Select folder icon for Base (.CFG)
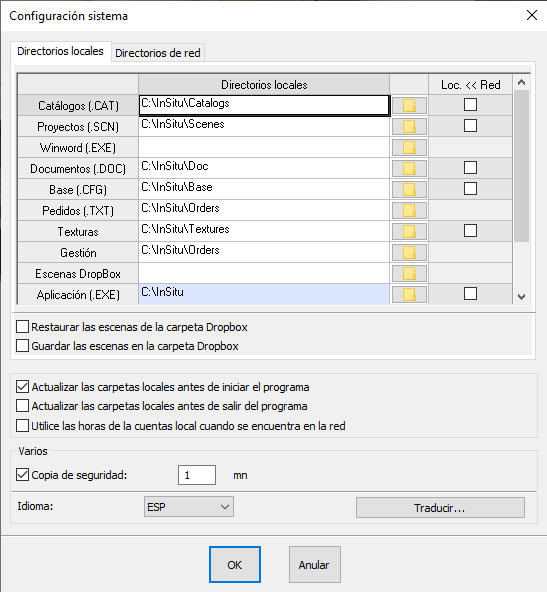Screen dimensions: 547x592 point(409,190)
